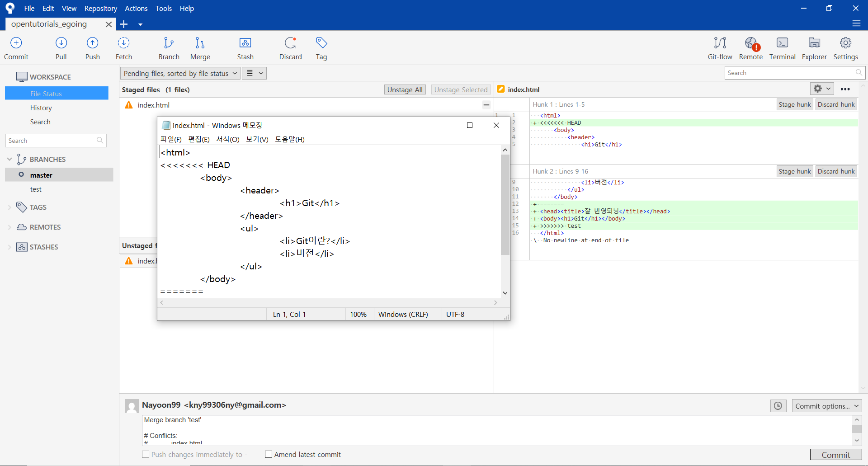Click commit message scrollbar down arrow
868x466 pixels.
857,440
